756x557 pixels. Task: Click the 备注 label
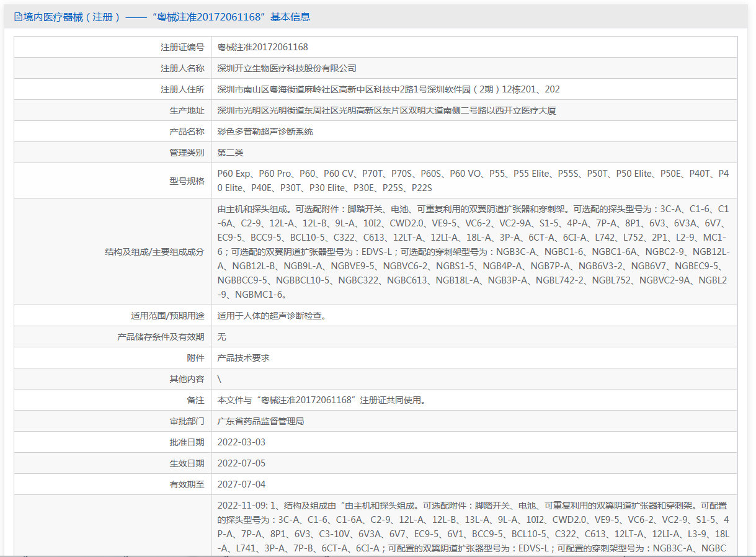point(195,400)
